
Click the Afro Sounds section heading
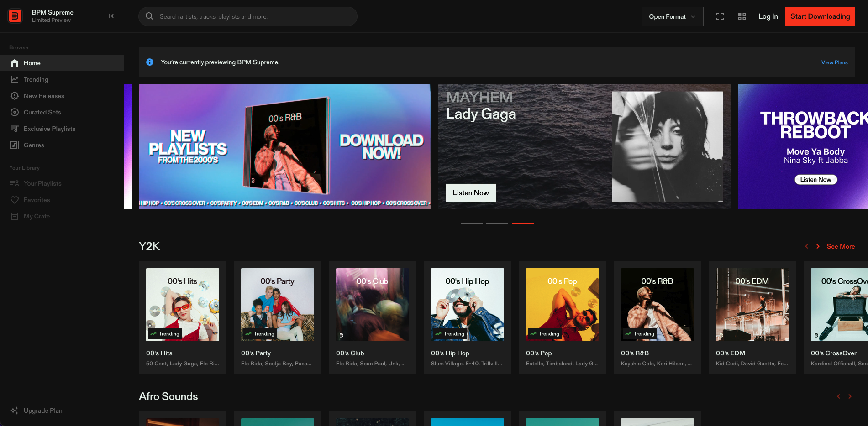tap(168, 396)
